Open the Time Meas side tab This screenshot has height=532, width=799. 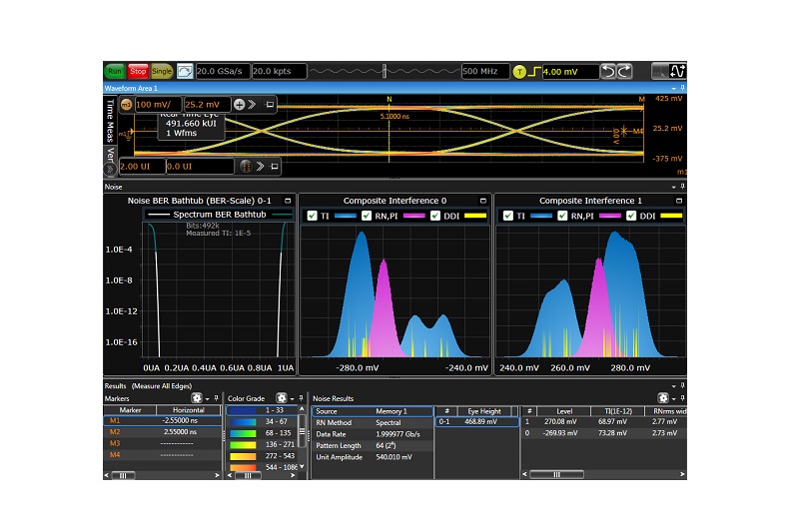pos(110,122)
